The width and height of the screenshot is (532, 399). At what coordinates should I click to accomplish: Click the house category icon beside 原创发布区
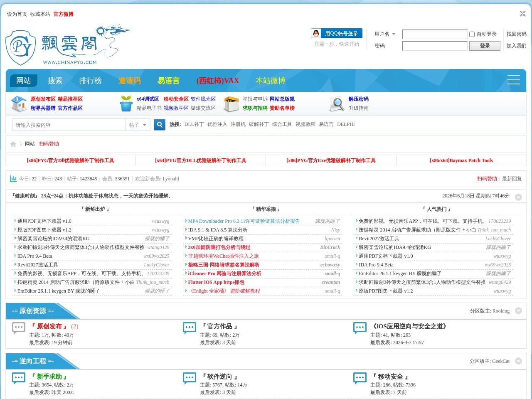(x=19, y=103)
